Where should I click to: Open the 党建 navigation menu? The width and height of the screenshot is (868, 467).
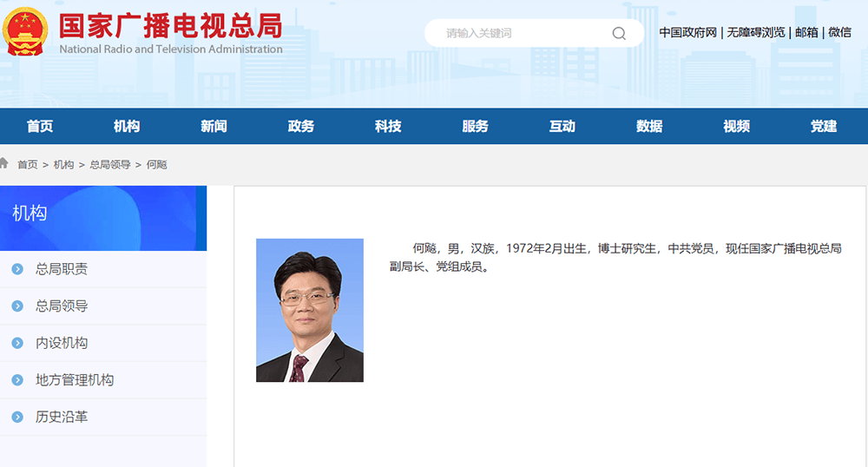pyautogui.click(x=823, y=126)
